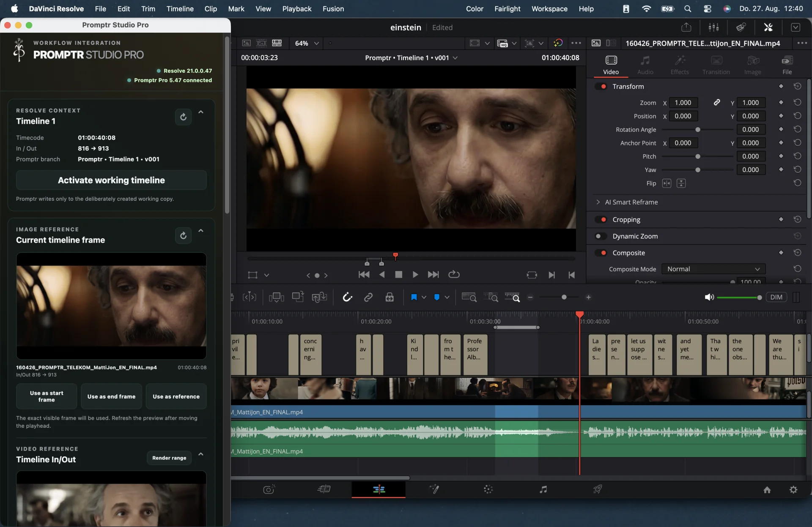Open the Mixer panel icon

click(713, 27)
